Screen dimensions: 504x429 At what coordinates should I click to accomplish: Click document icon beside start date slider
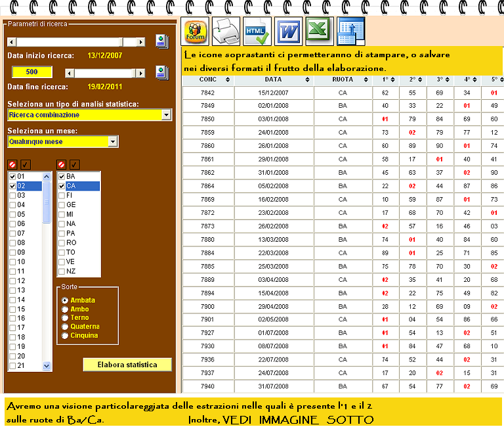coord(162,42)
